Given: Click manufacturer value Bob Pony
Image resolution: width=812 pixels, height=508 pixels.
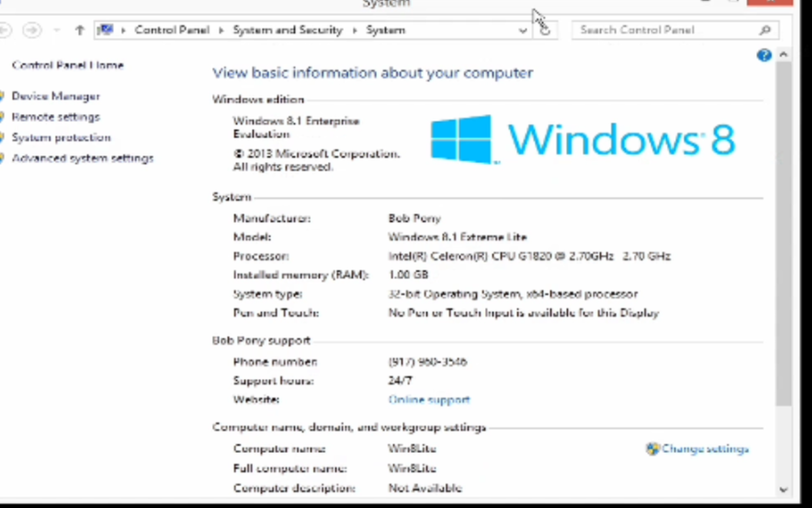Looking at the screenshot, I should (414, 218).
